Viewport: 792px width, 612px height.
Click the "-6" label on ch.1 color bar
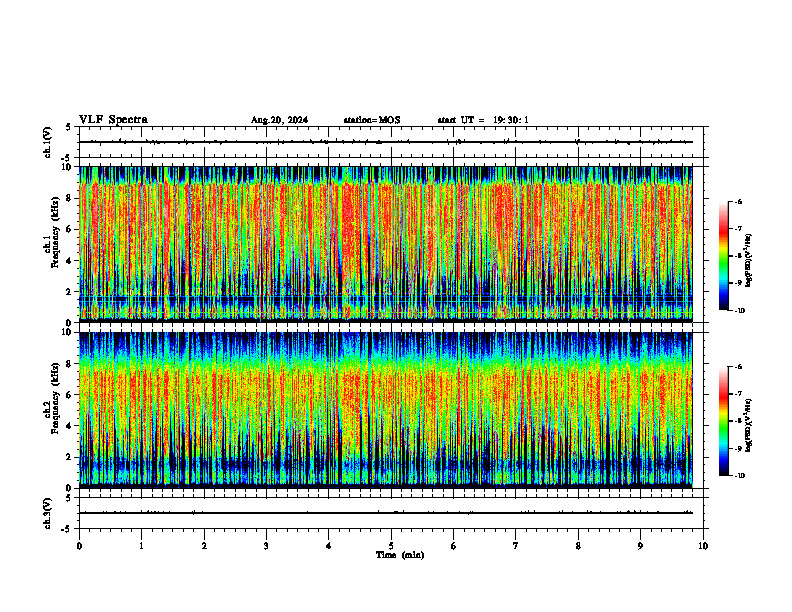(739, 201)
